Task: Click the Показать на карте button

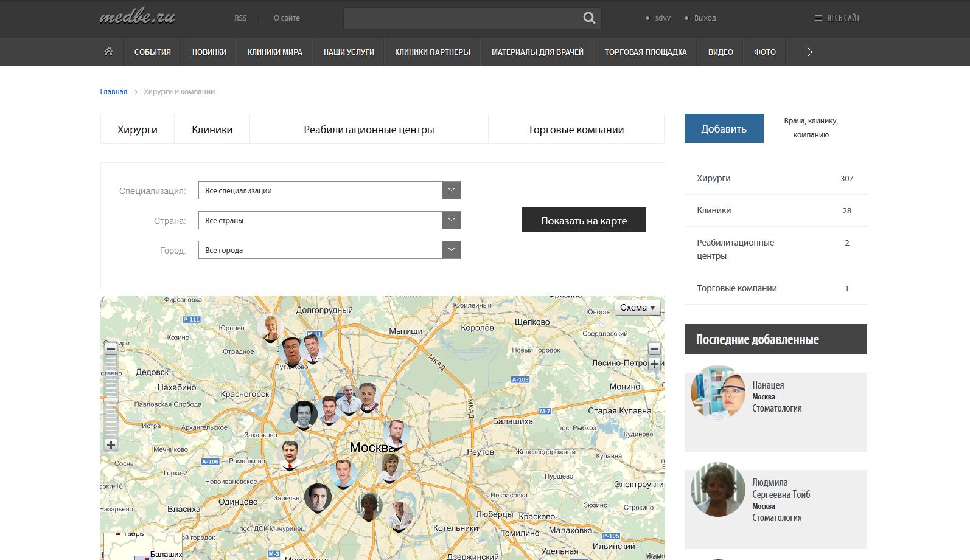Action: 584,220
